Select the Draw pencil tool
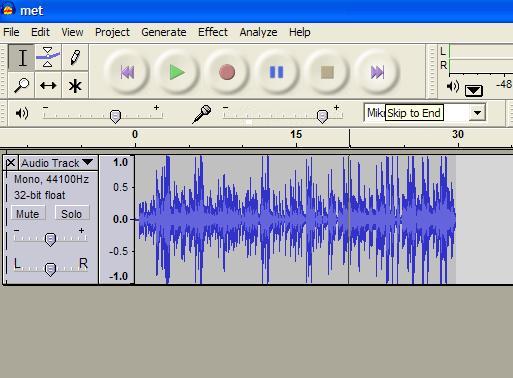The image size is (513, 378). point(75,58)
